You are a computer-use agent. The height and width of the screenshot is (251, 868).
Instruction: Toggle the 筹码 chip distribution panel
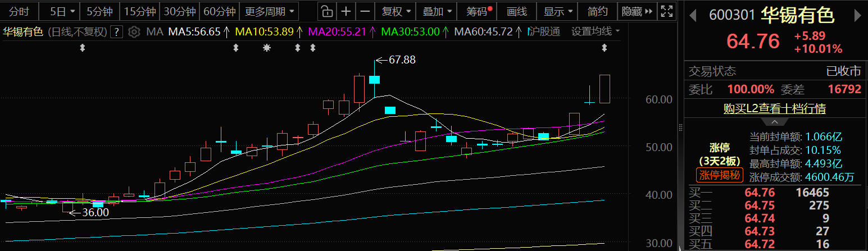click(x=479, y=11)
